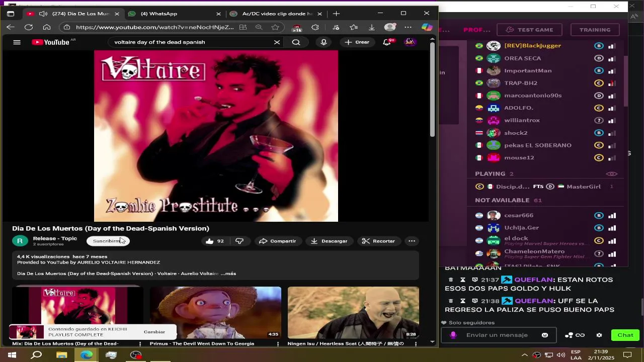Click the browser address bar URL
Viewport: 644px width, 362px height.
(154, 27)
